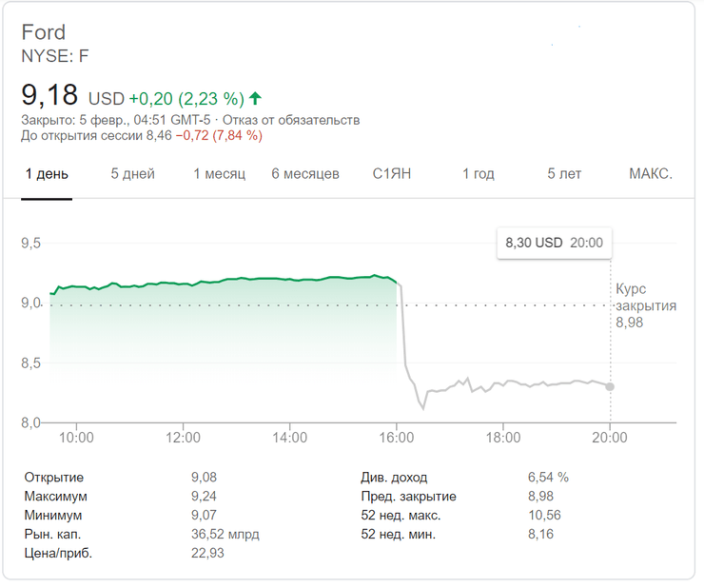Screen dimensions: 704x588
Task: Click the "NYSE: F" ticker label
Action: coord(55,56)
